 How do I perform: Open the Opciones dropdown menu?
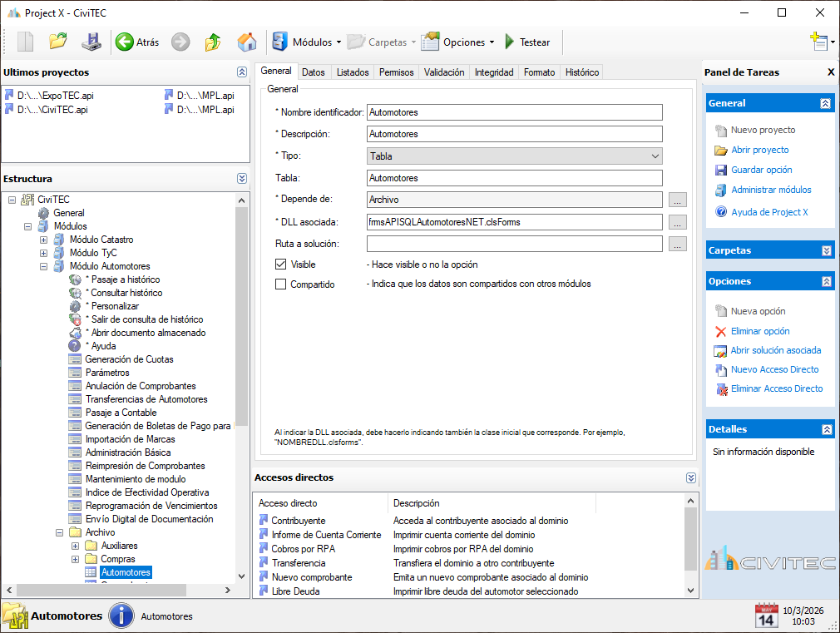pos(457,42)
